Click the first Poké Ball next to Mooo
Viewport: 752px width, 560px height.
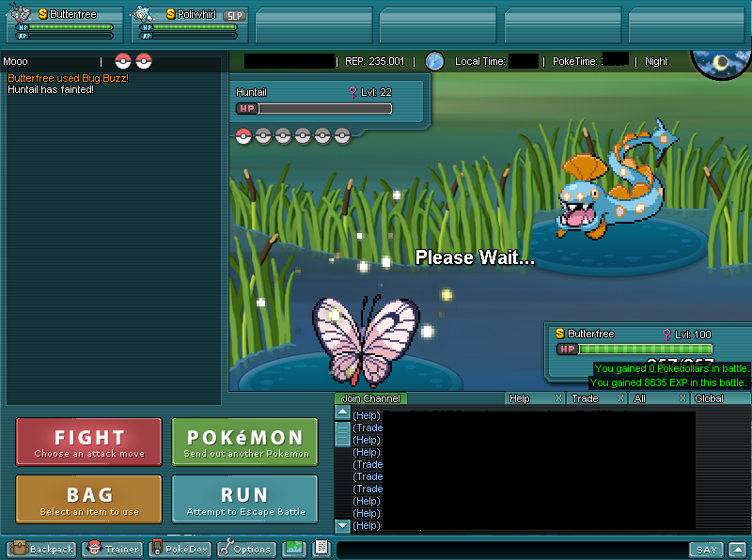123,61
